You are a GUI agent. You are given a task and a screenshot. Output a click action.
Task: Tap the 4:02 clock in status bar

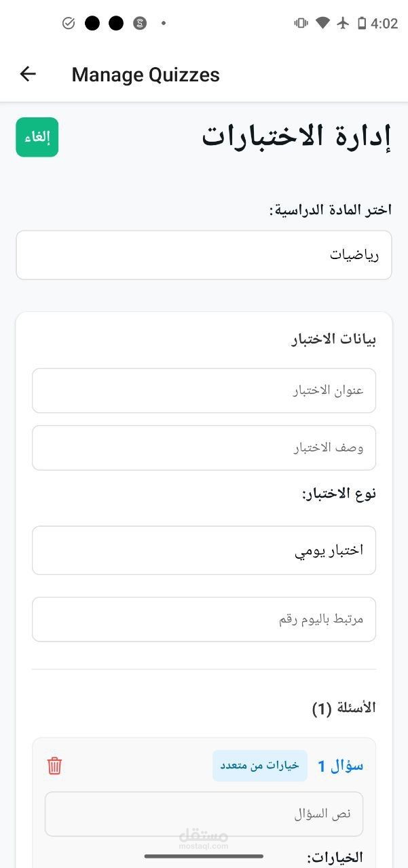(384, 24)
